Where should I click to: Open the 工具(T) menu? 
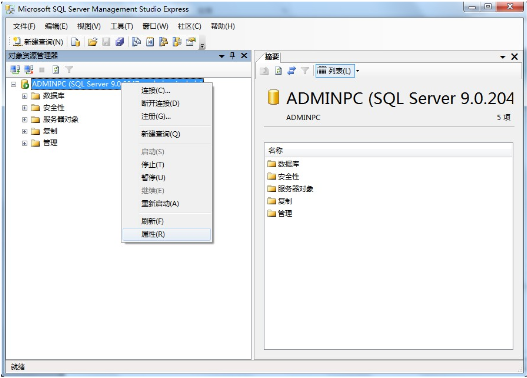pos(122,26)
